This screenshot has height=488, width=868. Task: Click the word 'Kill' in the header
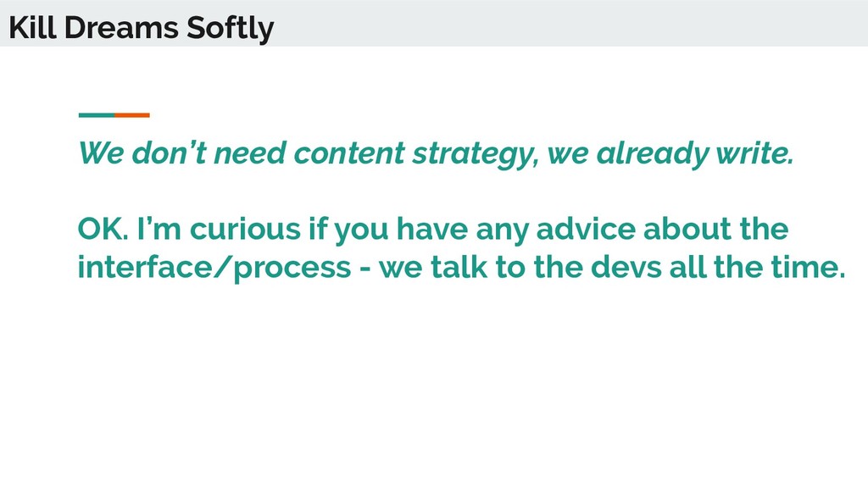33,28
